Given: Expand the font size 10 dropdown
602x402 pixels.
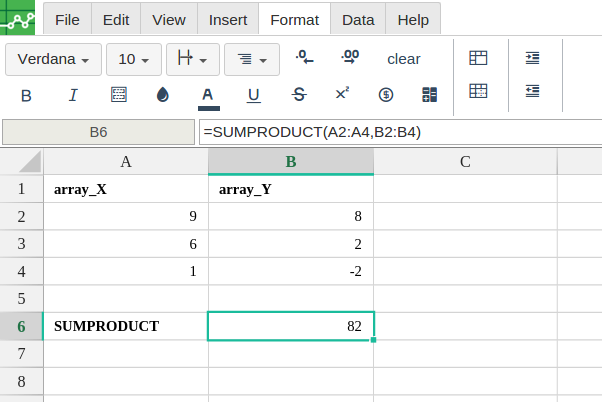Looking at the screenshot, I should click(x=134, y=60).
